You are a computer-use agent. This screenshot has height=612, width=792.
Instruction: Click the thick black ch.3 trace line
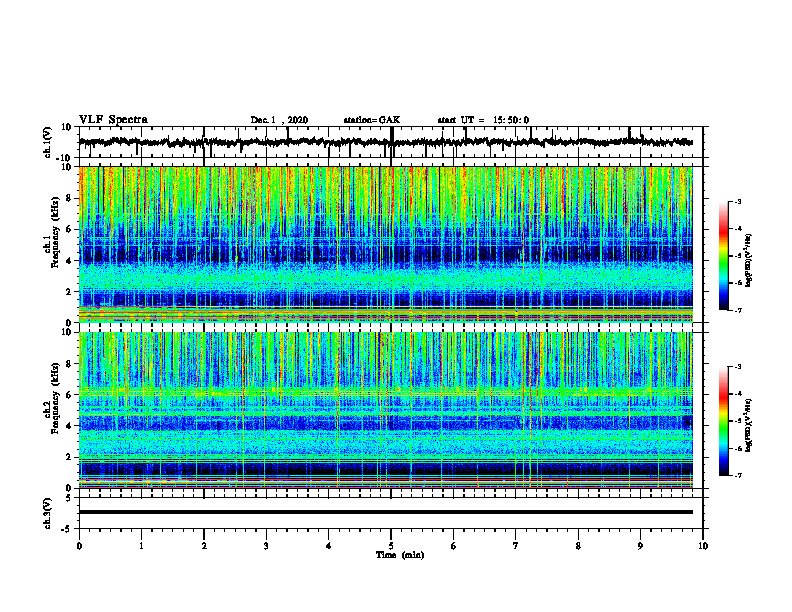386,512
